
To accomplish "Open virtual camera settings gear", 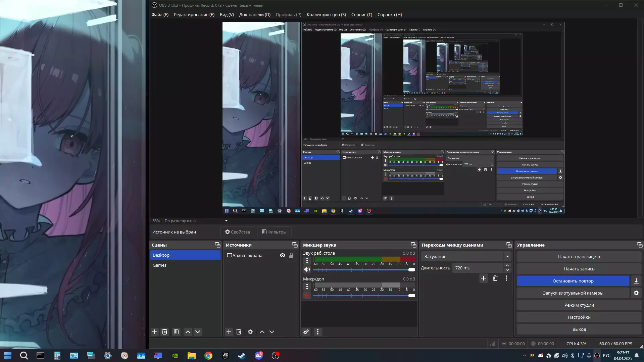I will click(636, 293).
